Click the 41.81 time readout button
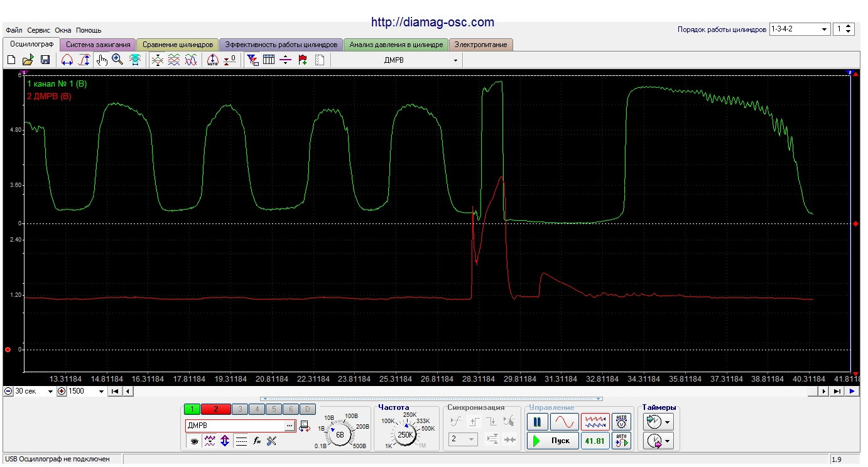 point(595,441)
